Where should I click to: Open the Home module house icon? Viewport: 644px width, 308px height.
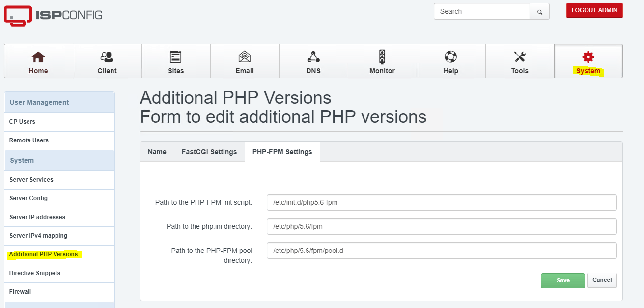click(x=38, y=57)
